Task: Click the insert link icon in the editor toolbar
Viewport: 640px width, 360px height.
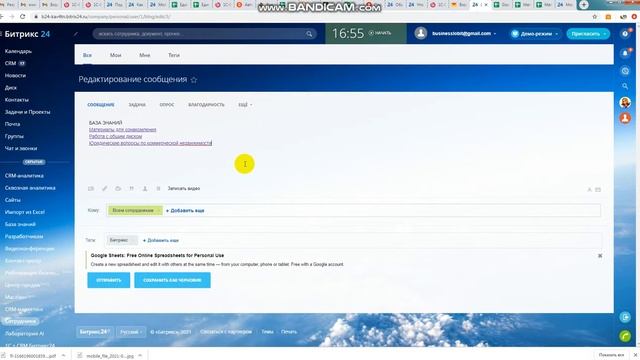Action: pos(104,189)
